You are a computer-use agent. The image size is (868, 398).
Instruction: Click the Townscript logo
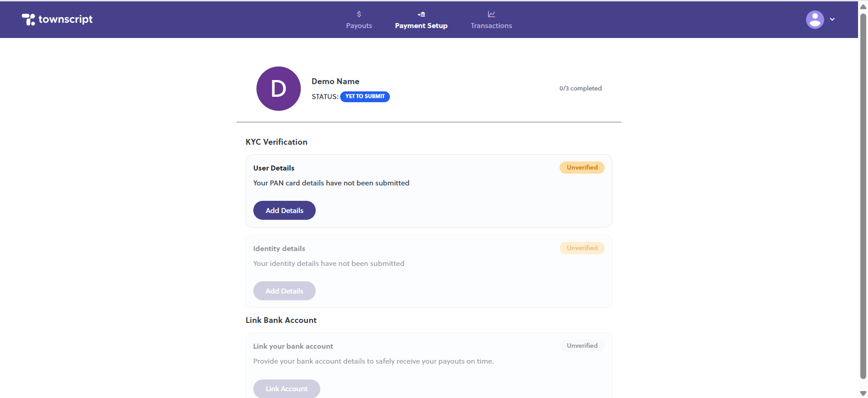pos(57,19)
